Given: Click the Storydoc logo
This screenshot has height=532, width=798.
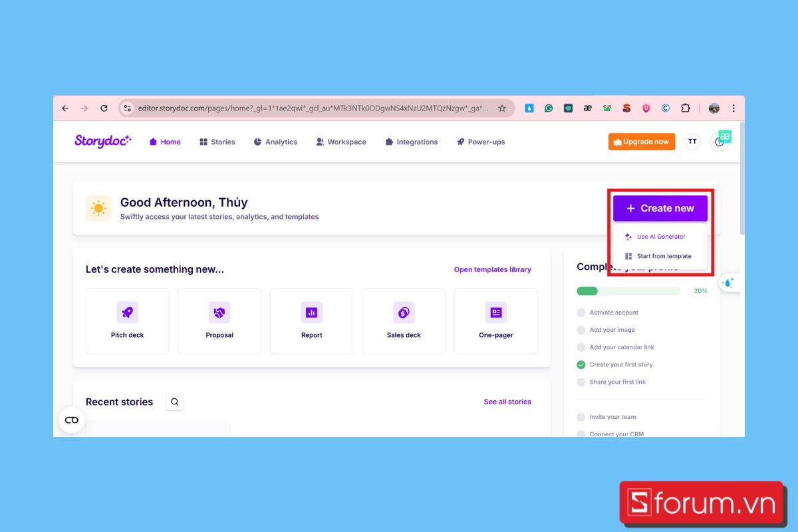Looking at the screenshot, I should [103, 141].
